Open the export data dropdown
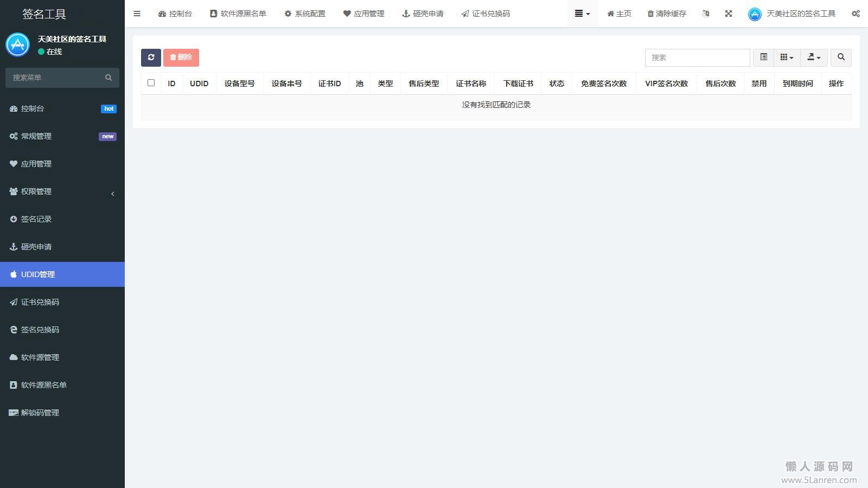The height and width of the screenshot is (488, 868). tap(814, 57)
